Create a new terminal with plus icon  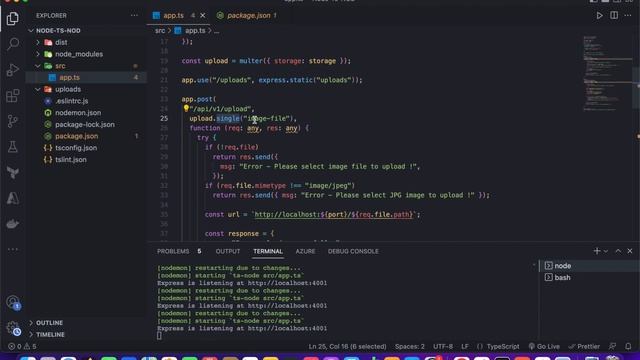point(597,251)
